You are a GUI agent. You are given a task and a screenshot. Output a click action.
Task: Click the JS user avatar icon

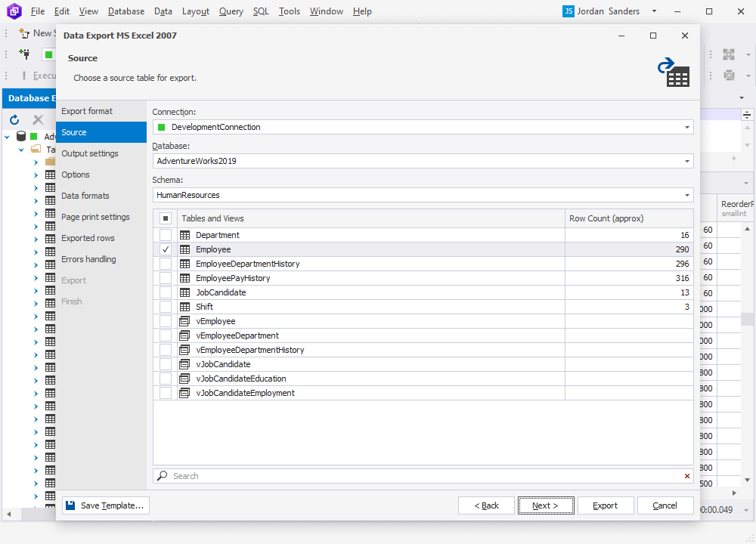pos(569,11)
